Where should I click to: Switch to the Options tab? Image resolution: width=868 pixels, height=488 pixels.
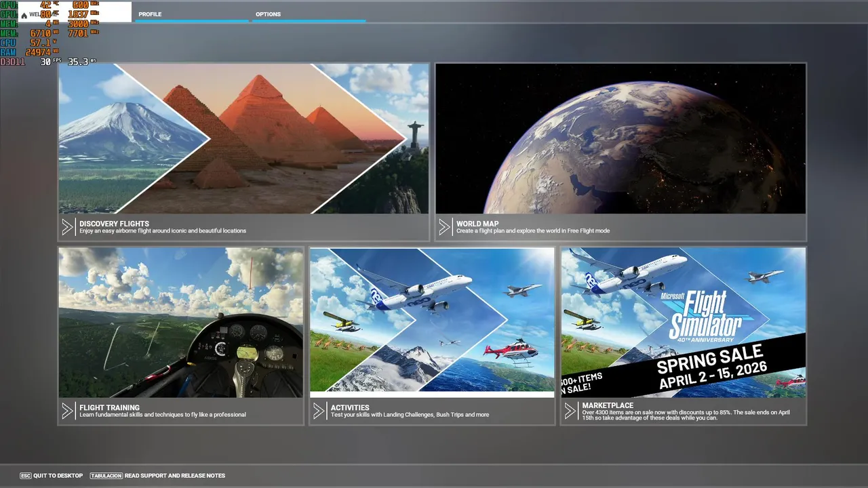309,14
